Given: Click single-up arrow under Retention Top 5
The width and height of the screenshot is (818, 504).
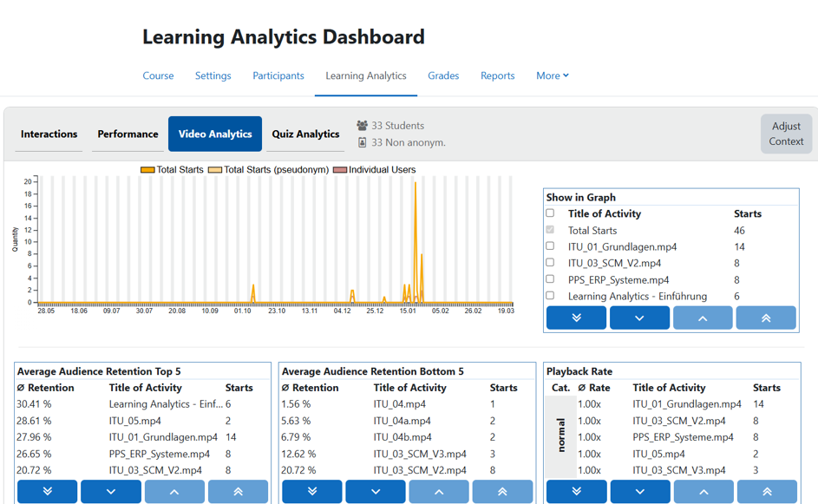Looking at the screenshot, I should point(174,492).
